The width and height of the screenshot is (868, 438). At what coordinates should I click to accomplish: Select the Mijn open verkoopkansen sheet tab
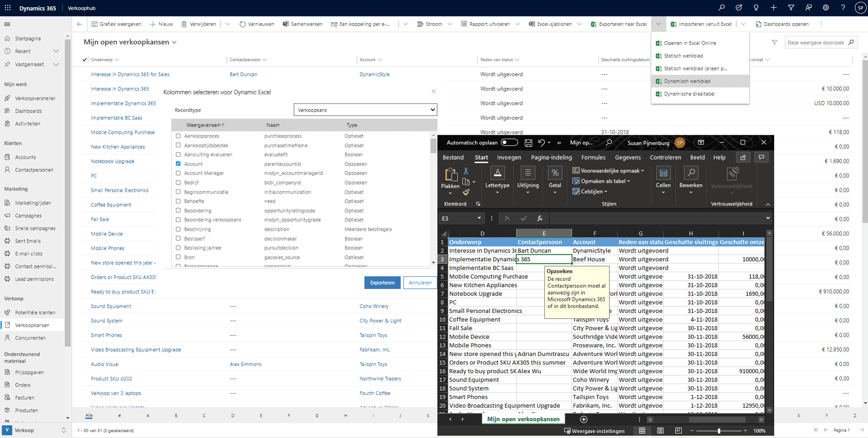coord(523,419)
